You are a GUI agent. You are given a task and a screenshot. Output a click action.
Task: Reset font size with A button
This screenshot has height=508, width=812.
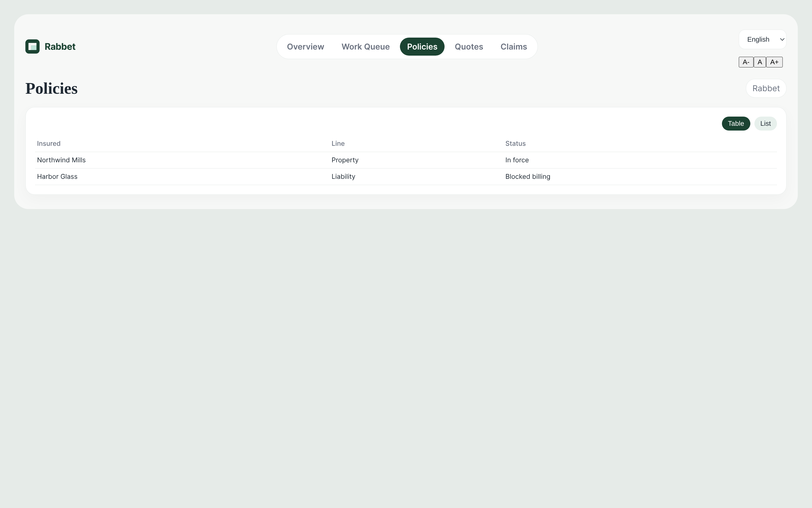[760, 62]
